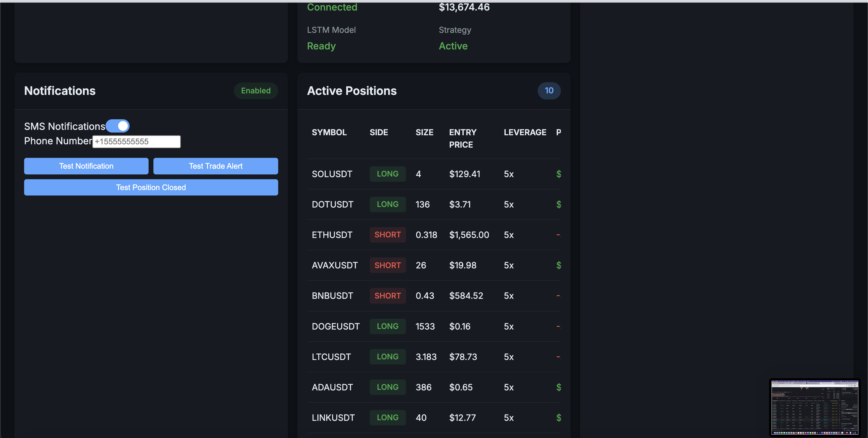Toggle the SMS Notifications switch
The height and width of the screenshot is (438, 868).
click(x=117, y=126)
